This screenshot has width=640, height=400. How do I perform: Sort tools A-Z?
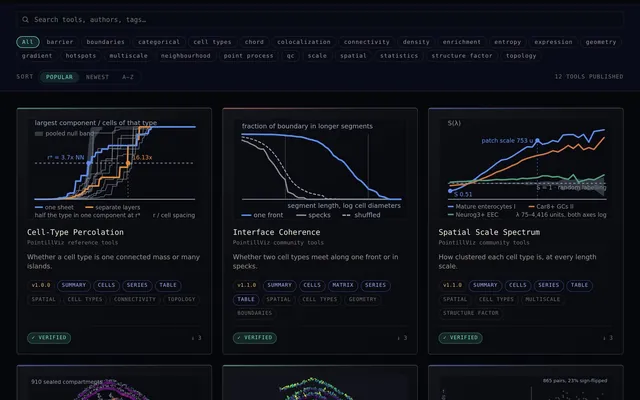128,77
